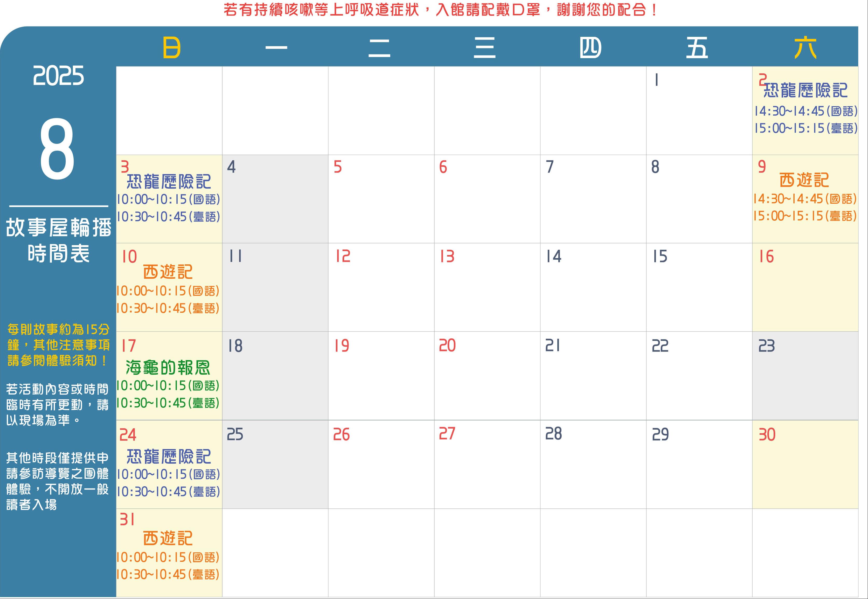Click 10:00~10:15 (國語) on August 24
Viewport: 868px width, 599px height.
[168, 474]
